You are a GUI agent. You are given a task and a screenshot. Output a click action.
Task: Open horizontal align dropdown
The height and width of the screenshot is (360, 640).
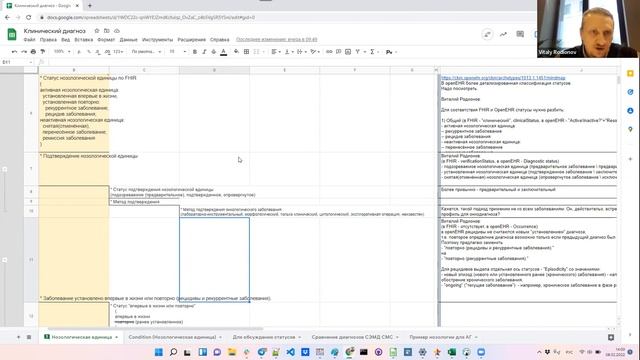click(x=276, y=52)
